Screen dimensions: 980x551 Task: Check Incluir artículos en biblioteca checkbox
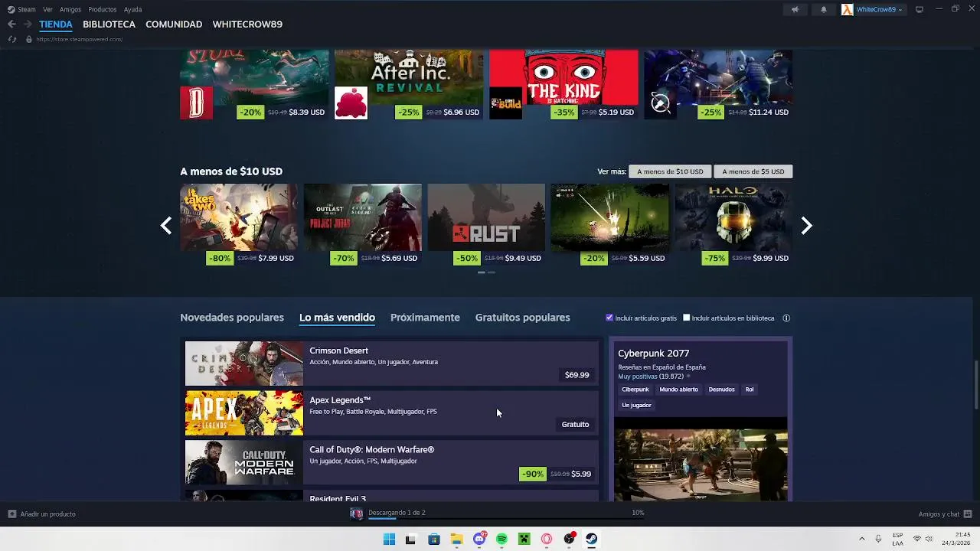(x=687, y=318)
